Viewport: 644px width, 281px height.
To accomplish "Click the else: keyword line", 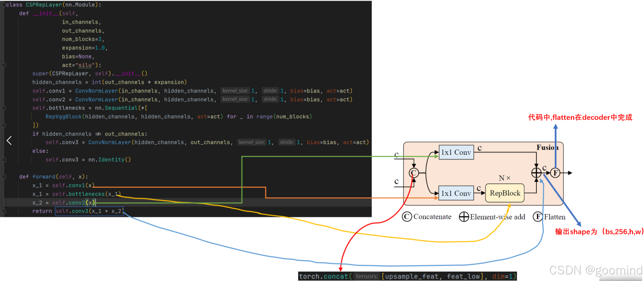I will coord(40,151).
